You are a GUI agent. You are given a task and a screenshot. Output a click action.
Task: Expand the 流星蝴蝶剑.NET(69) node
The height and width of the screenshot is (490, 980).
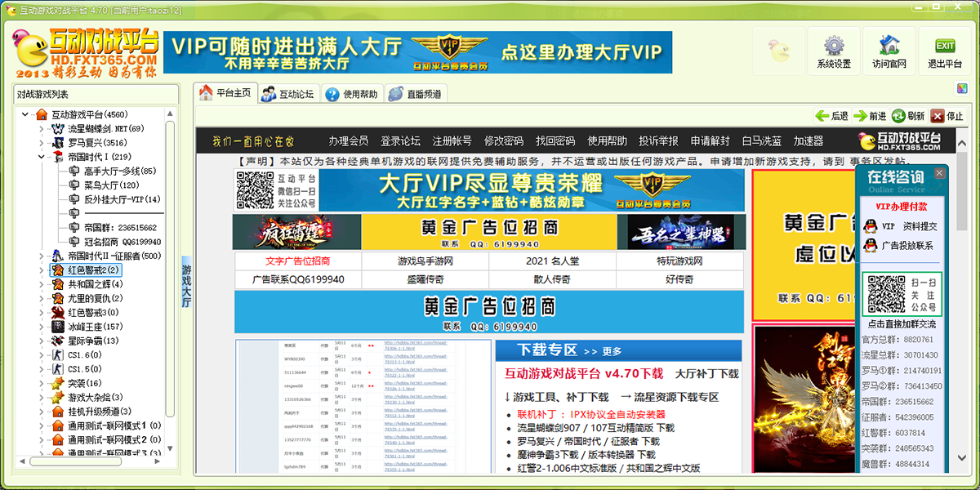42,129
